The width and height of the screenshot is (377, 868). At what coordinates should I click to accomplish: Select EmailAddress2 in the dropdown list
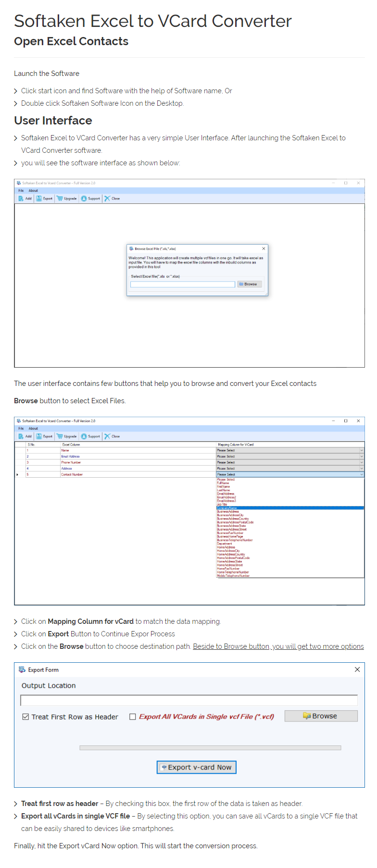pyautogui.click(x=226, y=497)
